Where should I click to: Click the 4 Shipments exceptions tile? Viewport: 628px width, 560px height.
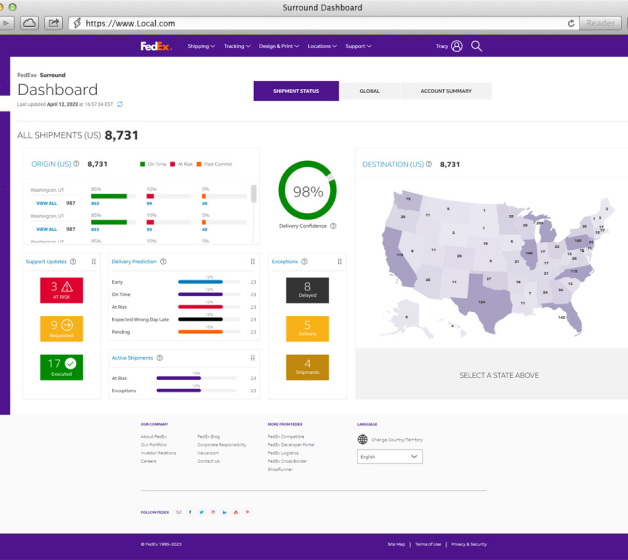click(x=307, y=367)
